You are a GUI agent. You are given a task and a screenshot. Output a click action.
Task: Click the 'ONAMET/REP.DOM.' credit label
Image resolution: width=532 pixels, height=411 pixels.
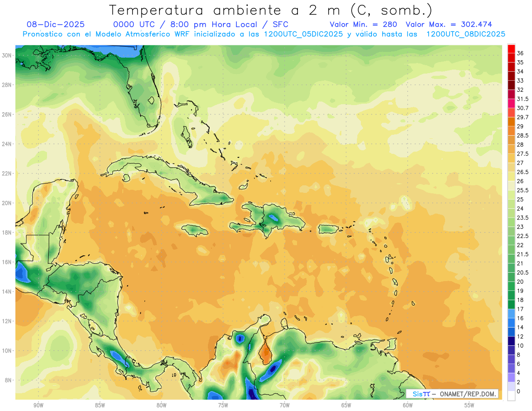(468, 394)
